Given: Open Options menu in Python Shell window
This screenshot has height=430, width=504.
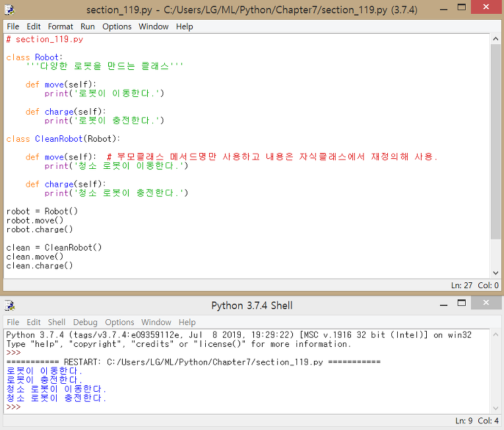Looking at the screenshot, I should click(119, 322).
